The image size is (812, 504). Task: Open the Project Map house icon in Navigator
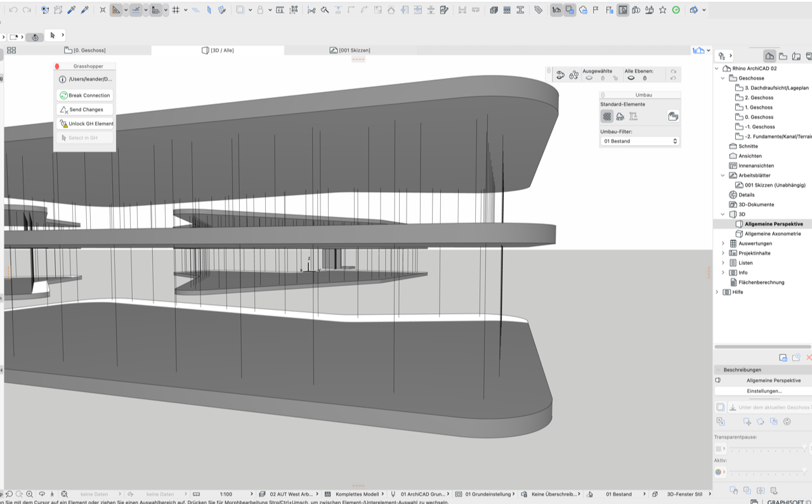[x=769, y=56]
